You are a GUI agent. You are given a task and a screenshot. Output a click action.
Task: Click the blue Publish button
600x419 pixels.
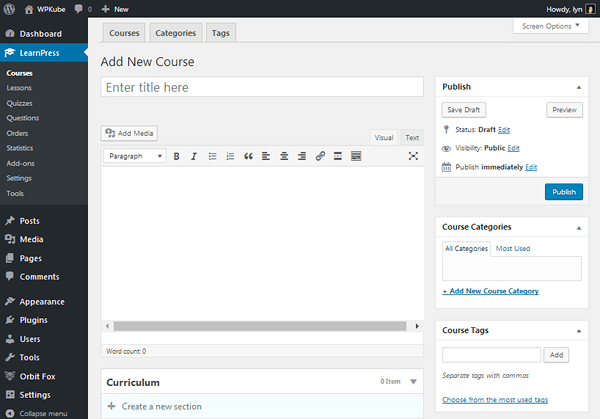point(563,191)
